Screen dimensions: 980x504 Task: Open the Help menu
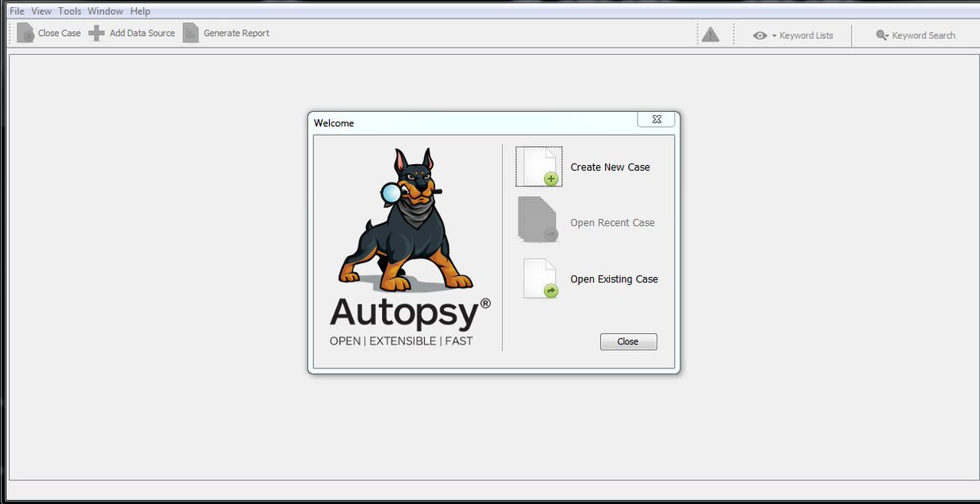point(140,11)
